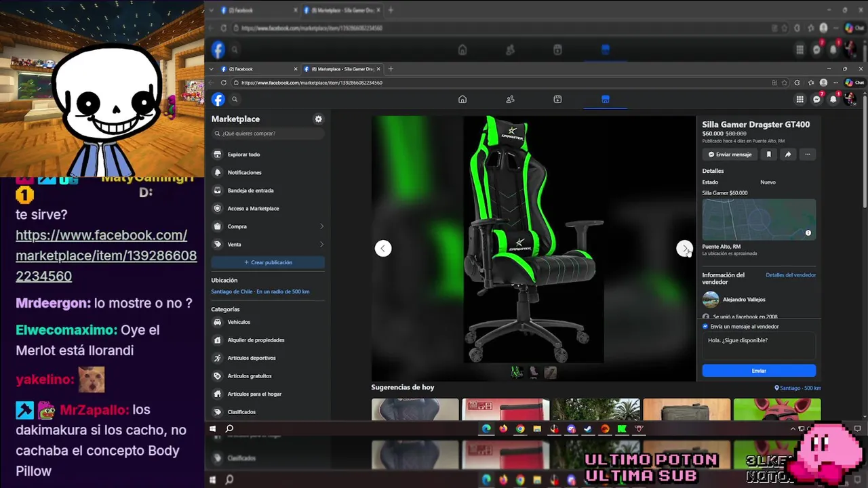Viewport: 868px width, 488px height.
Task: Launch Firefox from the inner taskbar
Action: 503,428
